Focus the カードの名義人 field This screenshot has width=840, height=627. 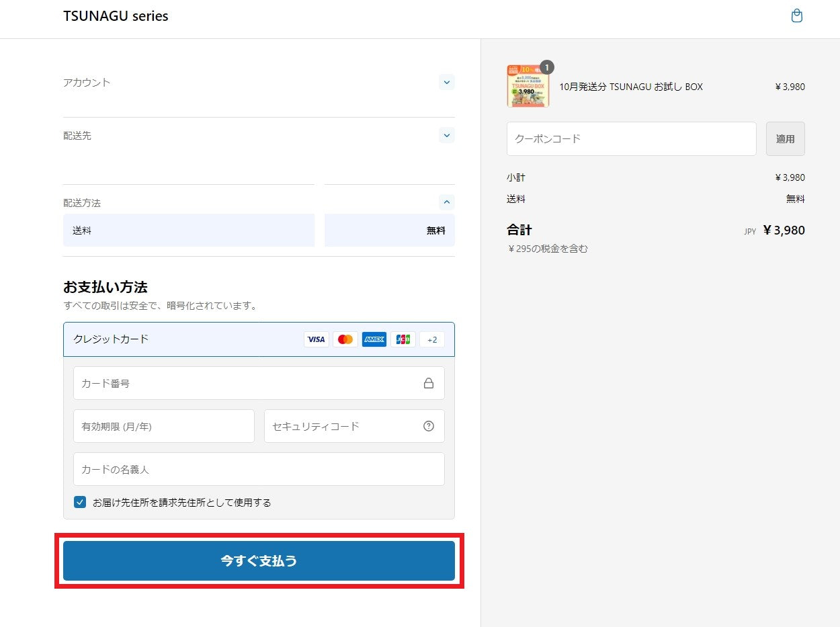pos(259,469)
